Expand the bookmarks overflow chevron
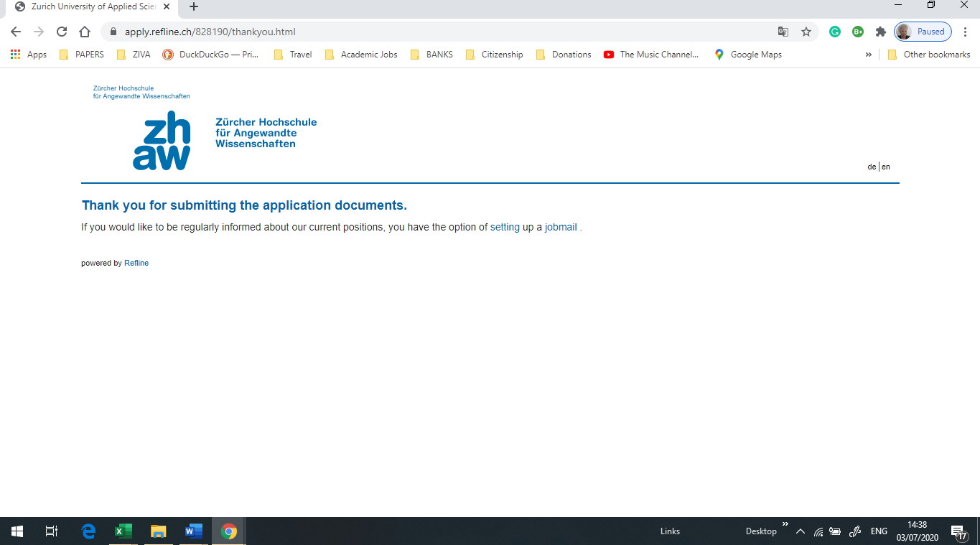The width and height of the screenshot is (980, 545). [869, 54]
